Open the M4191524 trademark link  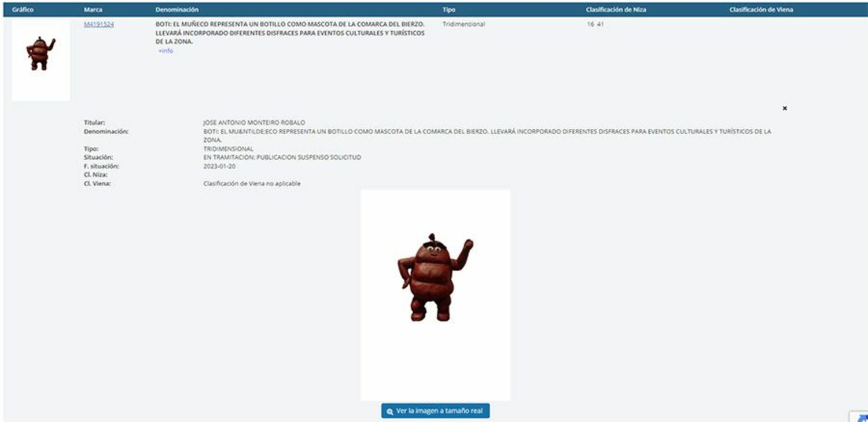(x=98, y=24)
